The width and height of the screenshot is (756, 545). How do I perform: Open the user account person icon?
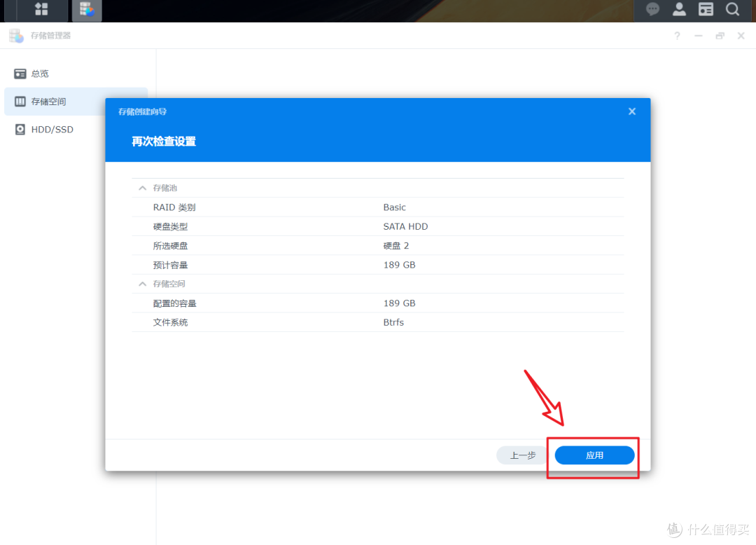point(679,10)
